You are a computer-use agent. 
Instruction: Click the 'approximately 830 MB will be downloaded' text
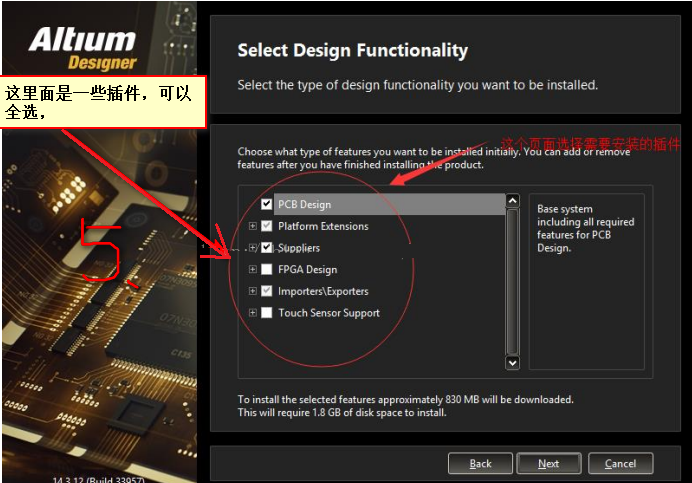(475, 400)
